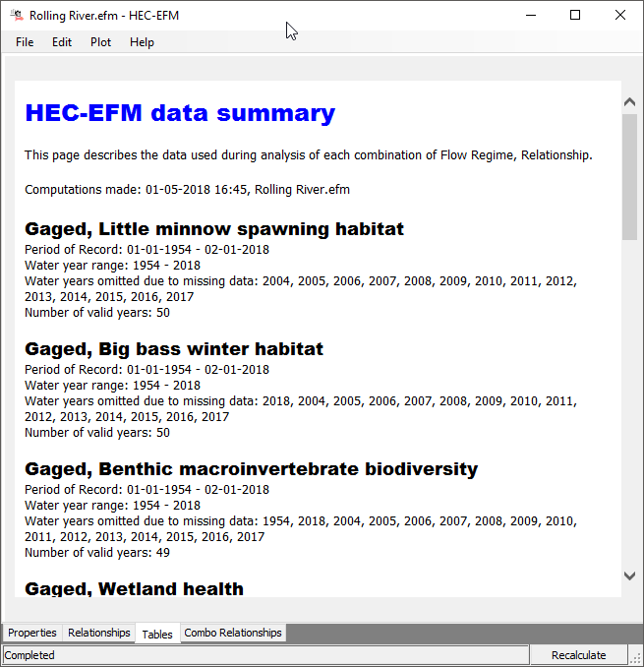Click omitted water years line under Benthic macroinvertebrate
This screenshot has height=667, width=644.
301,528
